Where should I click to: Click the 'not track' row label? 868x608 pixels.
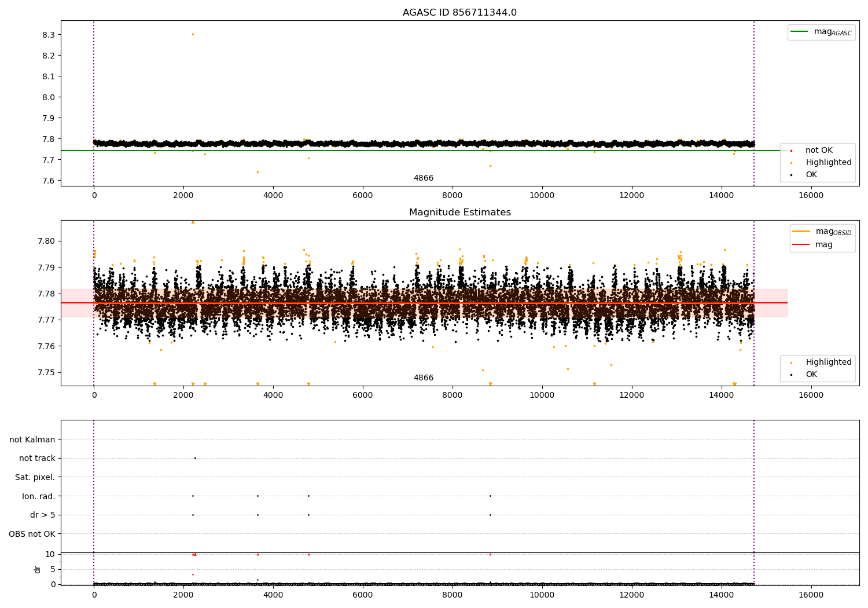[x=37, y=458]
